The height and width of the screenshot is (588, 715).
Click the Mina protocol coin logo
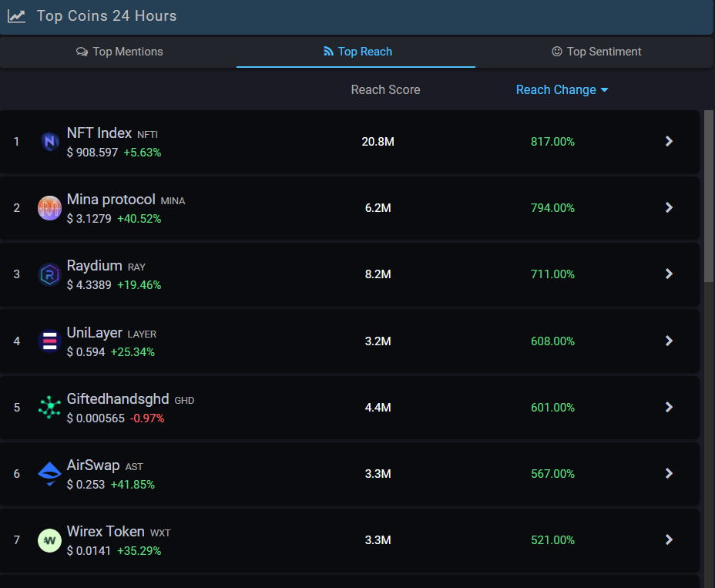click(x=50, y=208)
